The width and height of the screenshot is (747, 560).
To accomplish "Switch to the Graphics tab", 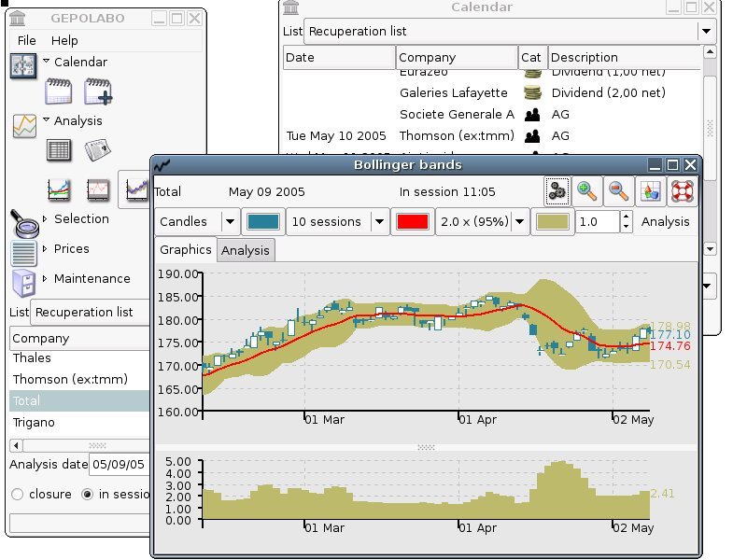I will pos(185,249).
